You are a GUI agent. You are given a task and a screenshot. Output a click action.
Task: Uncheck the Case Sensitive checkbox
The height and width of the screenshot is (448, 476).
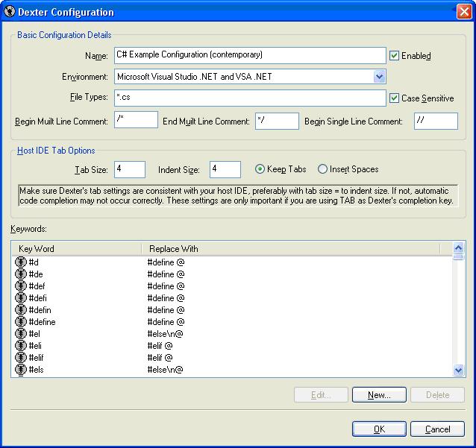(394, 98)
